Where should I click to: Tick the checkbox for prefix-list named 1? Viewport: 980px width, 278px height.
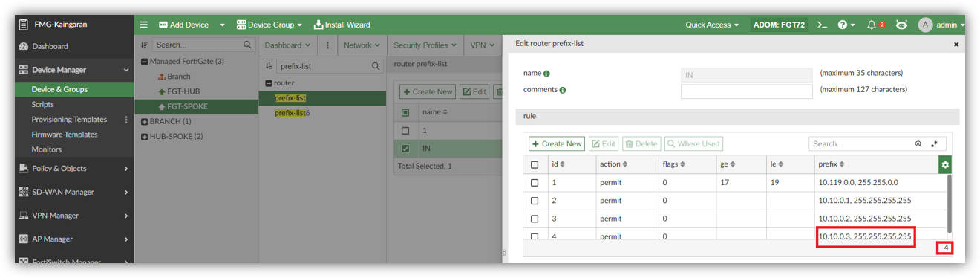click(x=405, y=130)
